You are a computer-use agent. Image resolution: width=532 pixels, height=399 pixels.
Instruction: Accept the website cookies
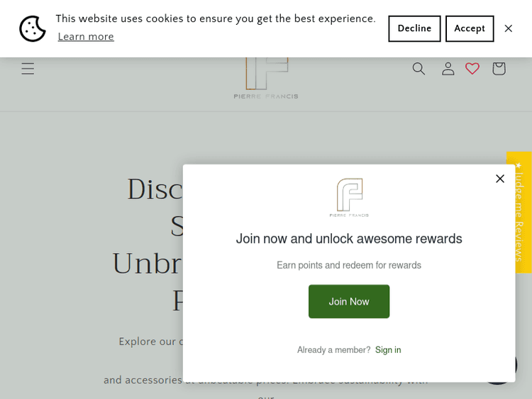(x=470, y=29)
